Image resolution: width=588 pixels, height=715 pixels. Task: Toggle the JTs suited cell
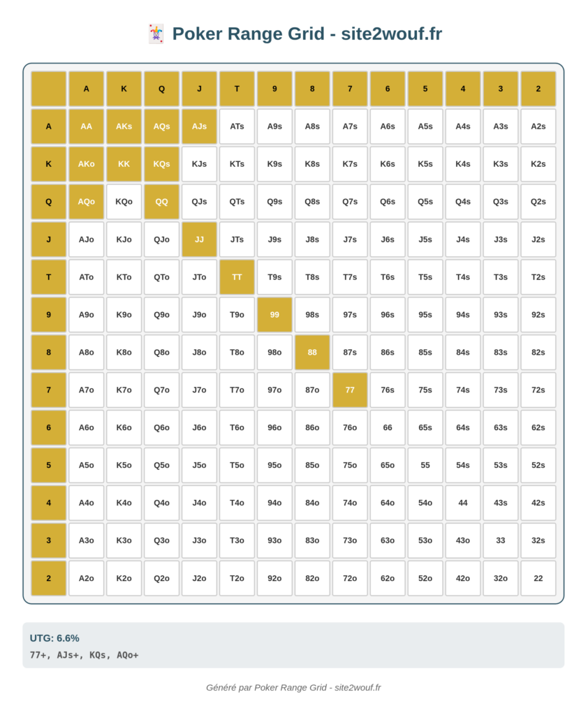(x=237, y=239)
